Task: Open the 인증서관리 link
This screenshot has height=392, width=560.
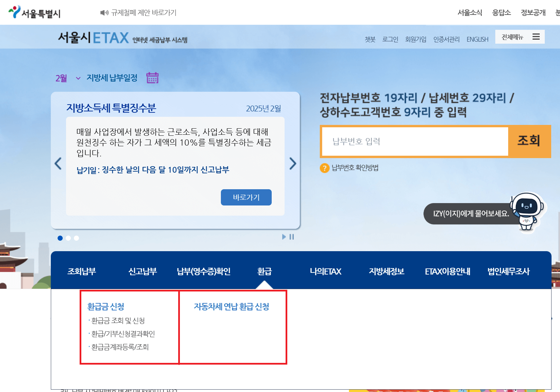Action: point(447,39)
